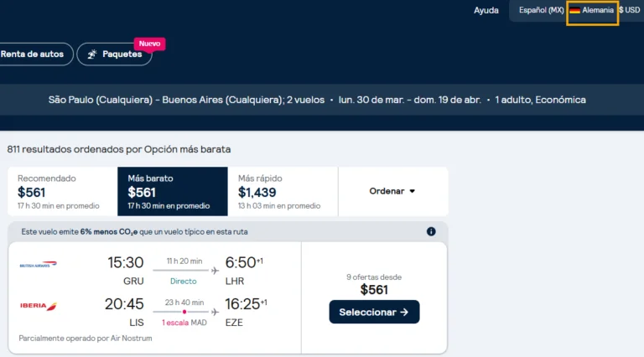The height and width of the screenshot is (357, 644).
Task: Click the plane icon on the GRU–LHR flight
Action: coord(216,271)
